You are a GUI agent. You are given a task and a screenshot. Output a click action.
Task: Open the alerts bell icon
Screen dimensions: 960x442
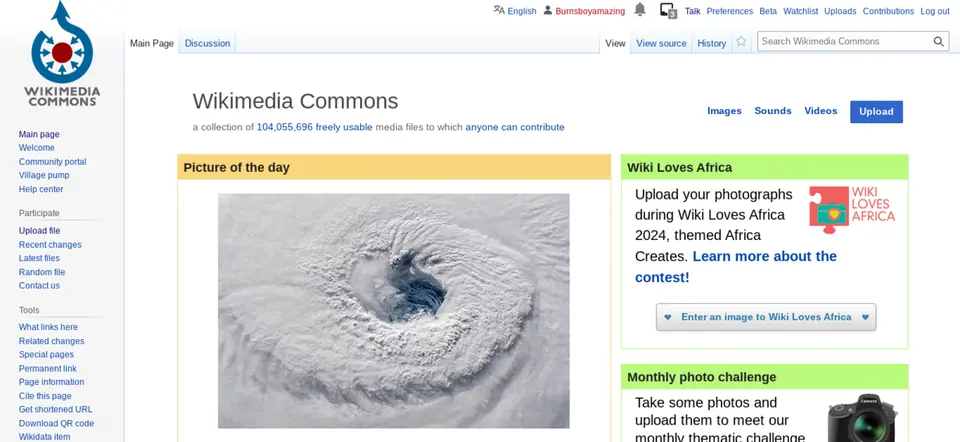coord(640,9)
